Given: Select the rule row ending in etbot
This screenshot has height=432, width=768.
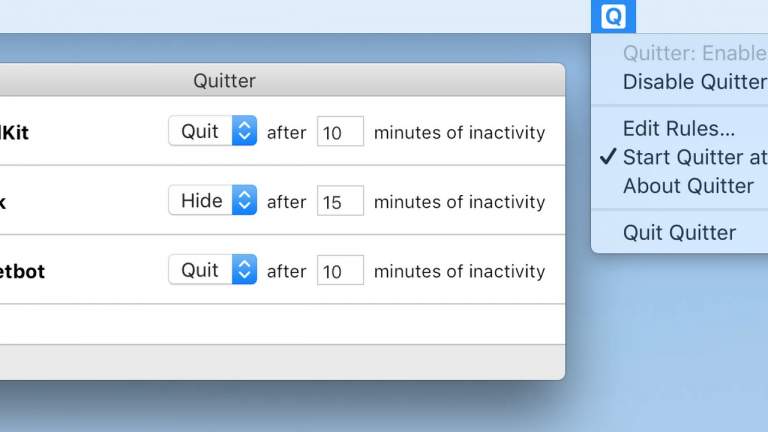Looking at the screenshot, I should 282,270.
